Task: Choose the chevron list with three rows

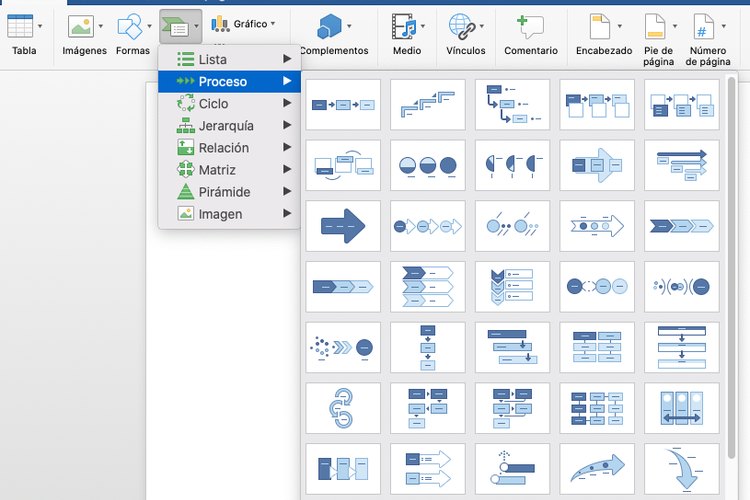Action: click(x=428, y=287)
